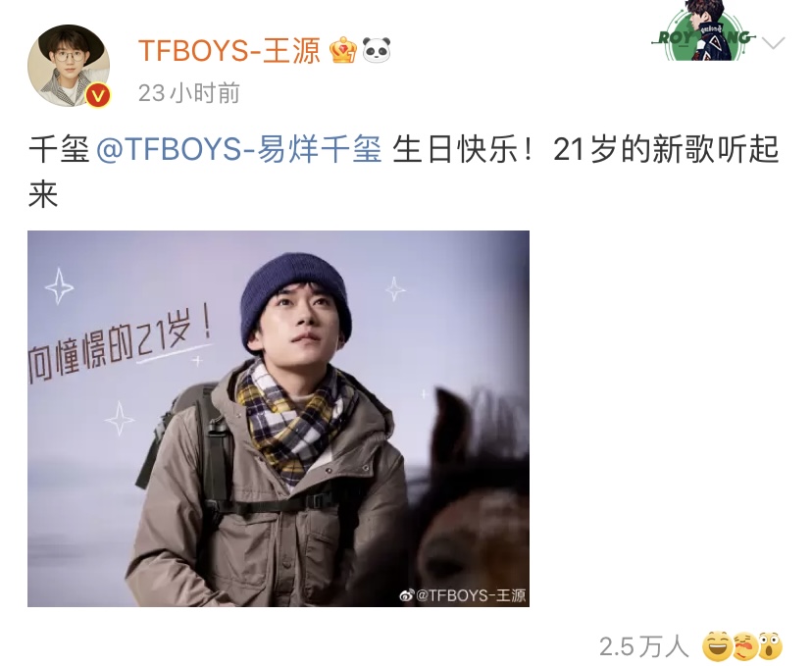Viewport: 812px width, 666px height.
Task: Click the laughing emoji reaction
Action: (716, 646)
